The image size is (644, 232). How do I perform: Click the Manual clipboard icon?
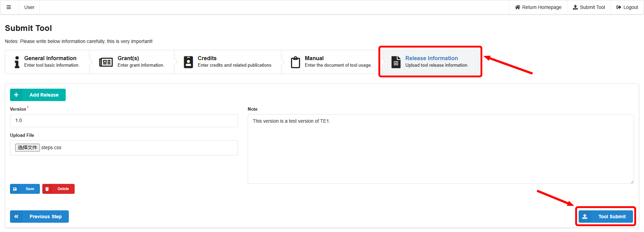pos(295,62)
